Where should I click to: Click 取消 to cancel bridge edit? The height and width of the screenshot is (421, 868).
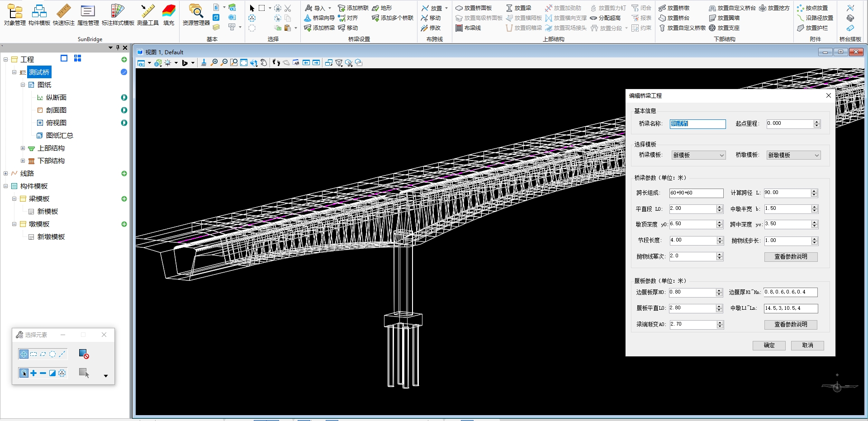(807, 345)
